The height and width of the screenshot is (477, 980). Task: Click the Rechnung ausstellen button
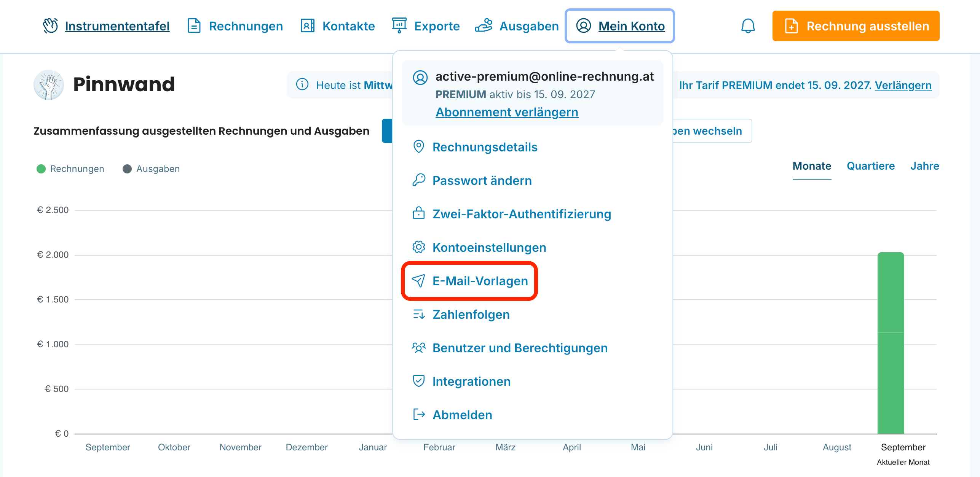coord(856,26)
